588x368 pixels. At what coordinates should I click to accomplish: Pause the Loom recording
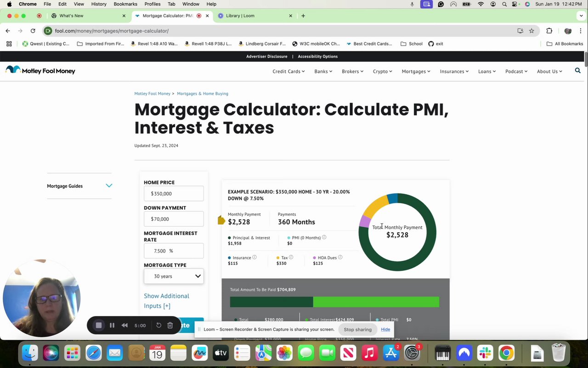(x=112, y=325)
